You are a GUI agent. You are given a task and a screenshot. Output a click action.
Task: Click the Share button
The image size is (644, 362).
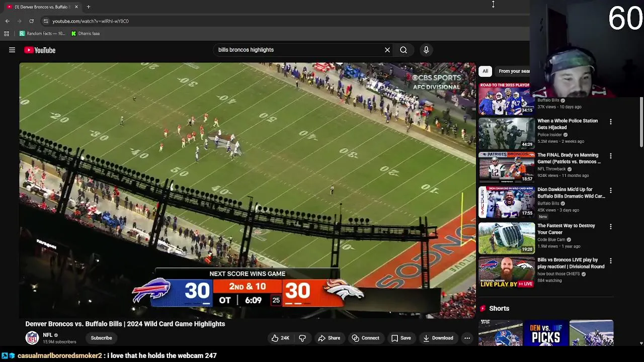pos(329,338)
